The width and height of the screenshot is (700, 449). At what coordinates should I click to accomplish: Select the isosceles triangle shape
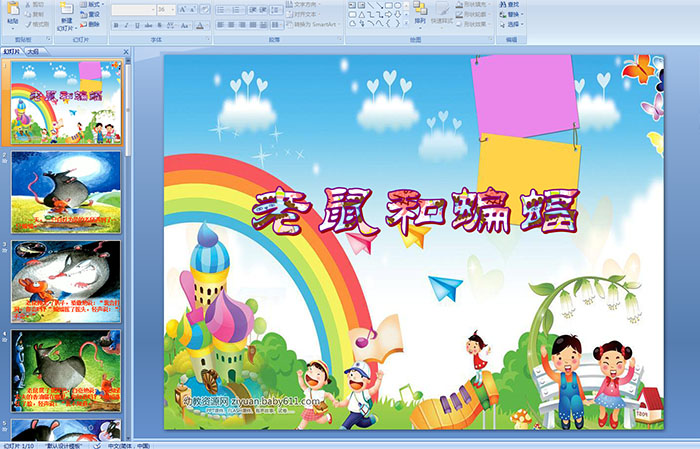362,15
